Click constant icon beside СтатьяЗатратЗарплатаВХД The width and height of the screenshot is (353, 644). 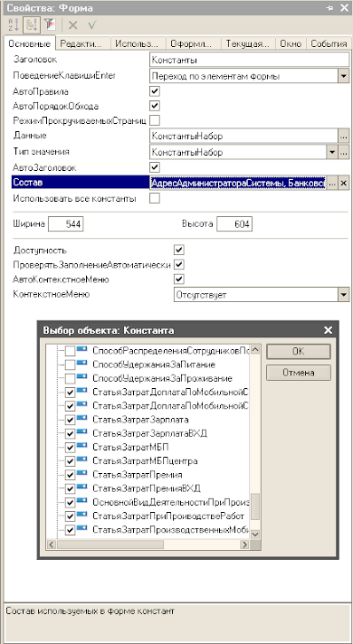81,431
